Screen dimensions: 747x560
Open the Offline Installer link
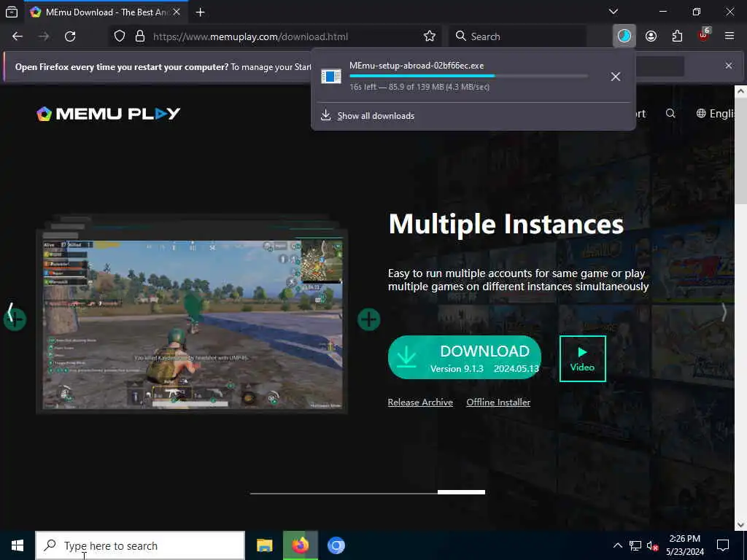tap(498, 402)
